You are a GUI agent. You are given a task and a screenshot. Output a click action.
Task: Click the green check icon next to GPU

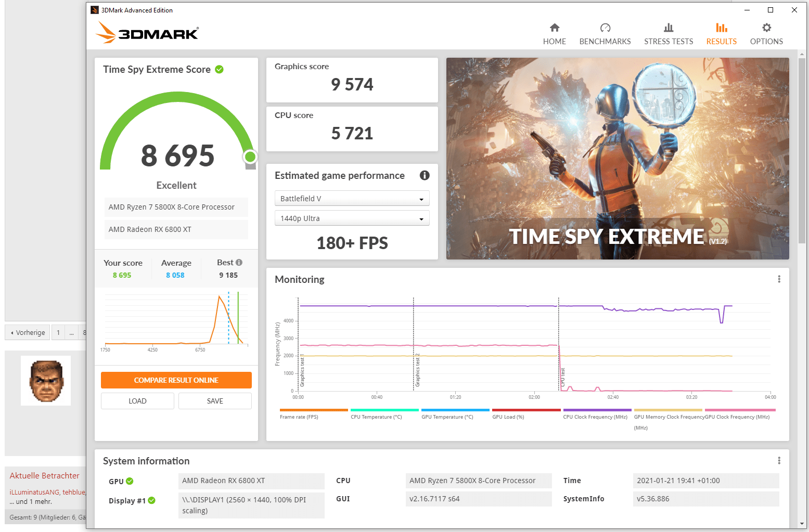click(x=130, y=481)
